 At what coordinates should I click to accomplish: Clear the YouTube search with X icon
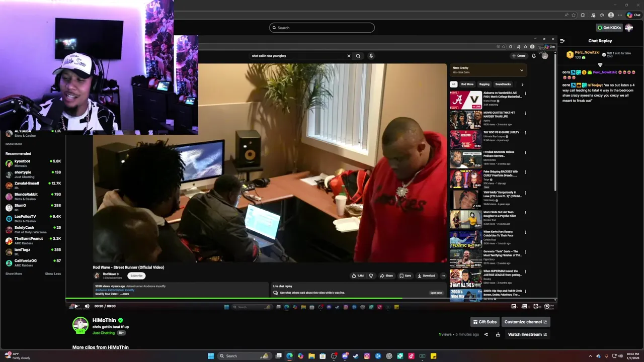(349, 56)
